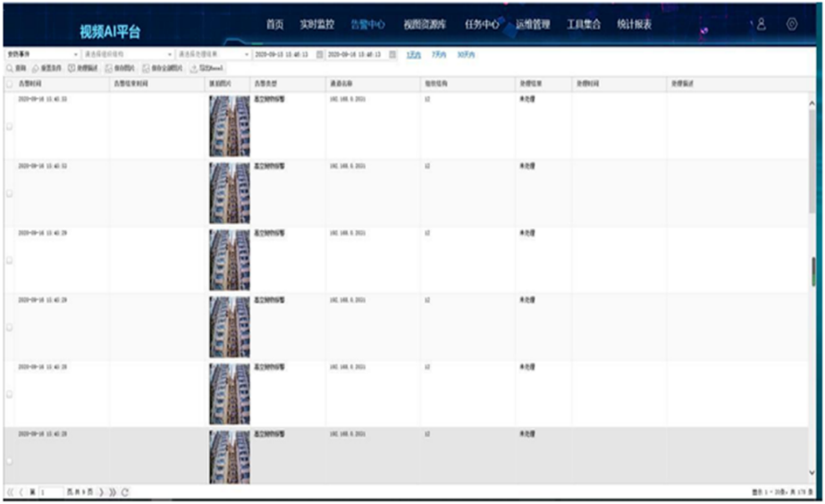Open the user account icon in header
This screenshot has height=504, width=825.
[x=762, y=24]
